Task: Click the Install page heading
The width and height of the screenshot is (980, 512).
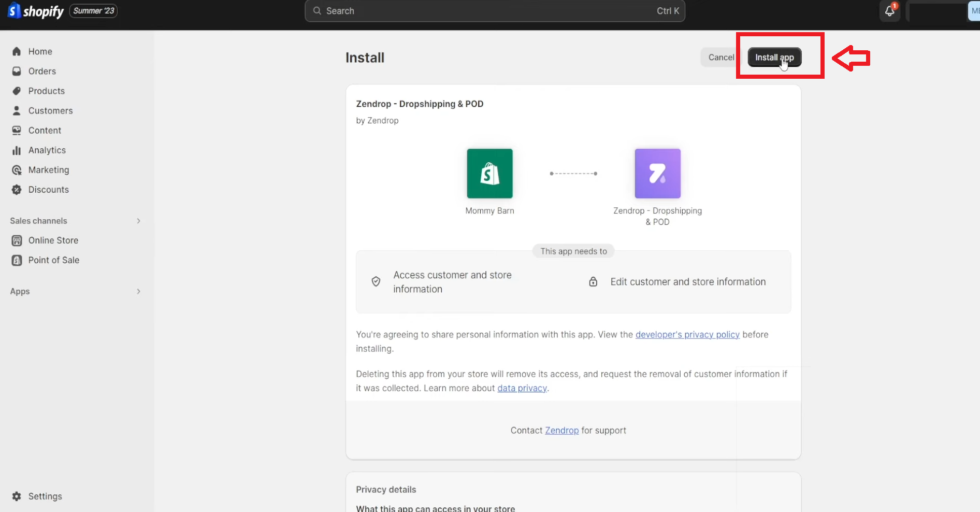Action: (x=365, y=58)
